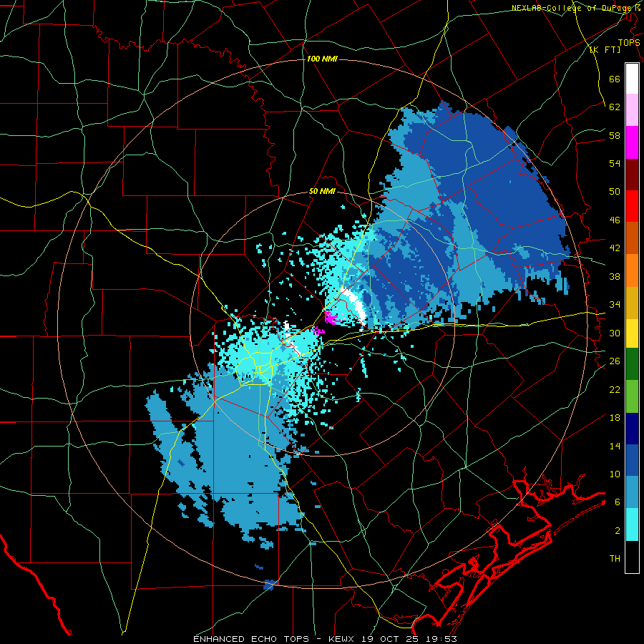
Task: Select the magenta legend swatch
Action: (x=632, y=142)
